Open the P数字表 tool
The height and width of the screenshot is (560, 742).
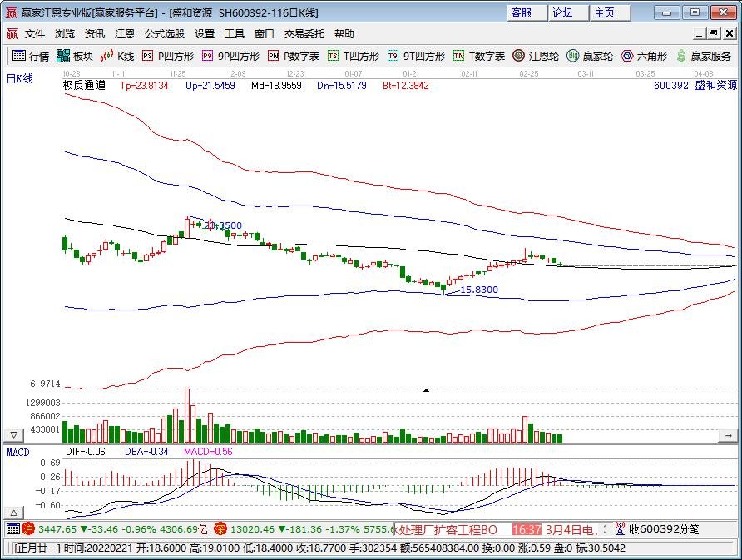tap(294, 56)
